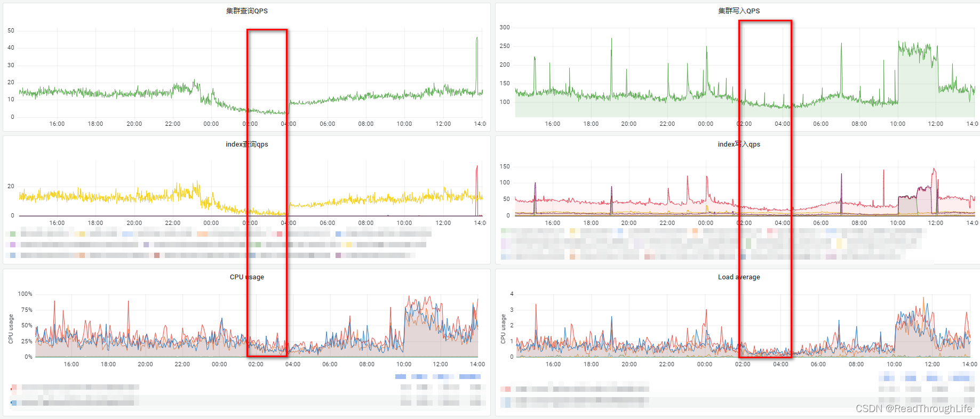
Task: Open the 集群查询QPS panel title menu
Action: pyautogui.click(x=246, y=11)
